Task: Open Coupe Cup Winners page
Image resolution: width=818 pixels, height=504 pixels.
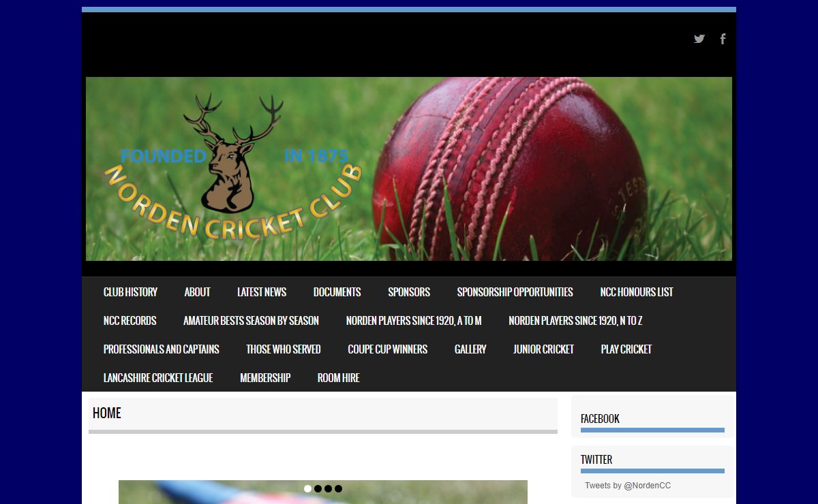Action: click(x=387, y=349)
